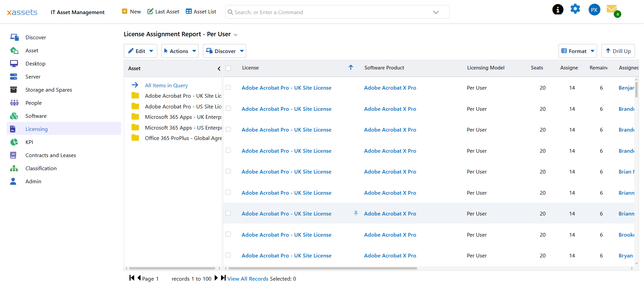Click the KPI pie chart icon
The image size is (644, 290).
pos(14,142)
